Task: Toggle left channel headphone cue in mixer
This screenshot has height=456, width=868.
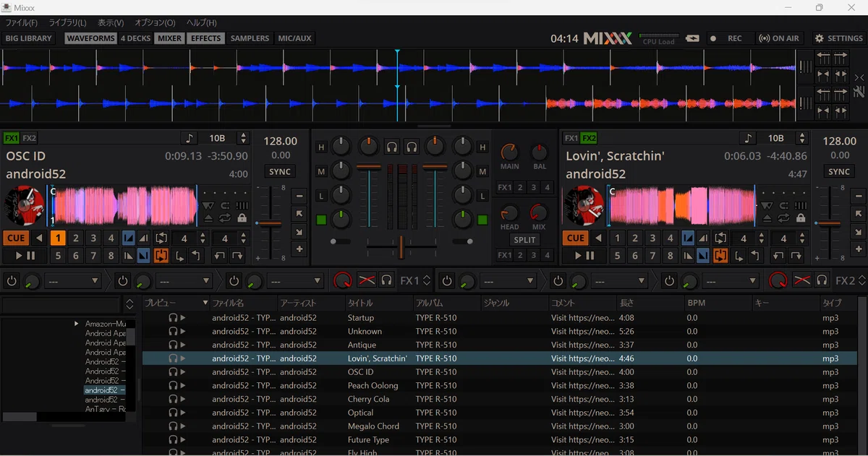Action: (391, 147)
